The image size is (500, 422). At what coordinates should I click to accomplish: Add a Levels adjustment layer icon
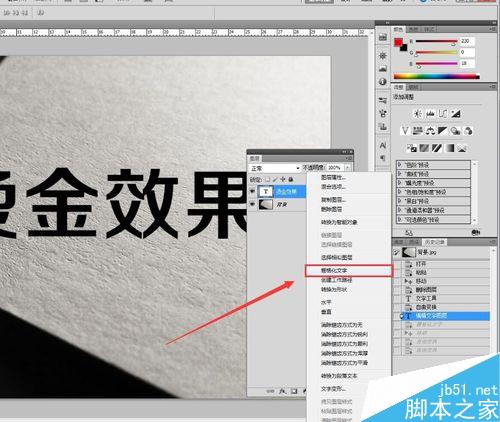[430, 114]
